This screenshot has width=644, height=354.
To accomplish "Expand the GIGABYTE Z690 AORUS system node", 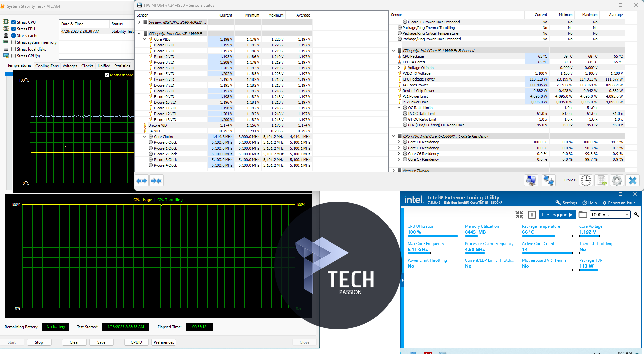I will click(x=139, y=22).
